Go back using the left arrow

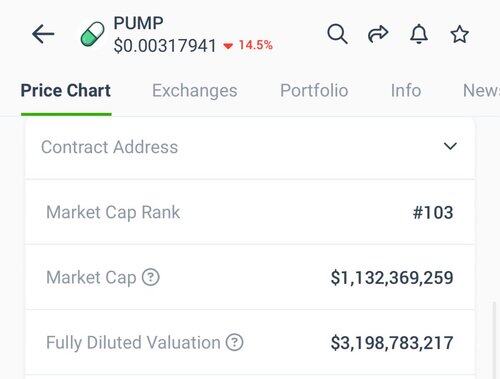(43, 34)
